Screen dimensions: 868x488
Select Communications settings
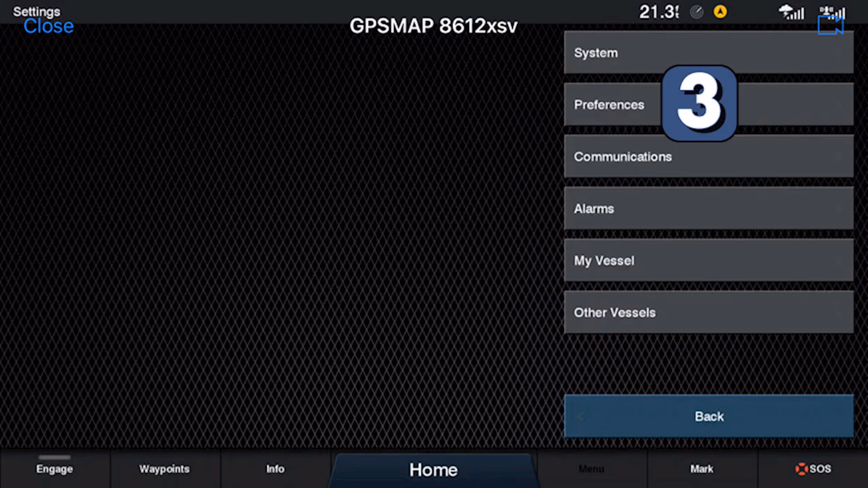pyautogui.click(x=709, y=157)
